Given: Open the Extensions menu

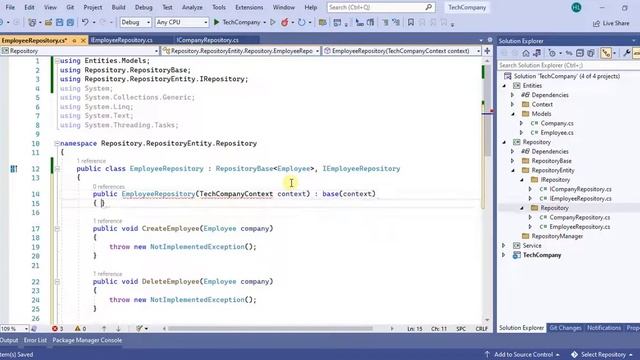Looking at the screenshot, I should (249, 7).
